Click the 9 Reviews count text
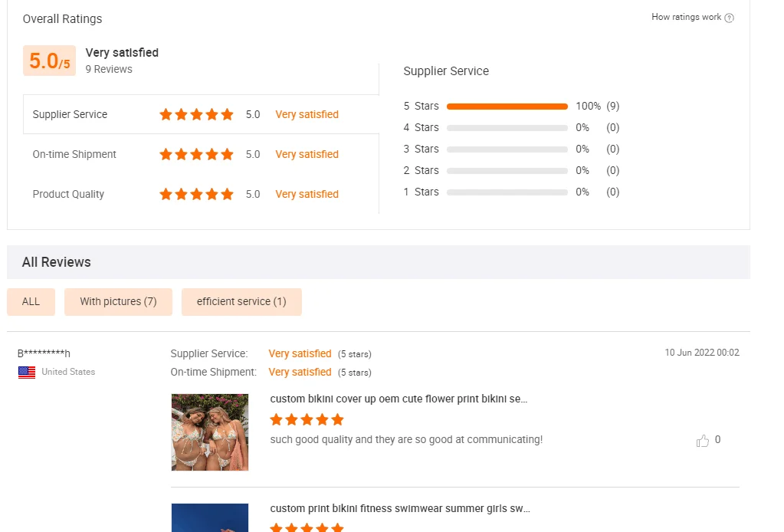784x532 pixels. [x=109, y=70]
